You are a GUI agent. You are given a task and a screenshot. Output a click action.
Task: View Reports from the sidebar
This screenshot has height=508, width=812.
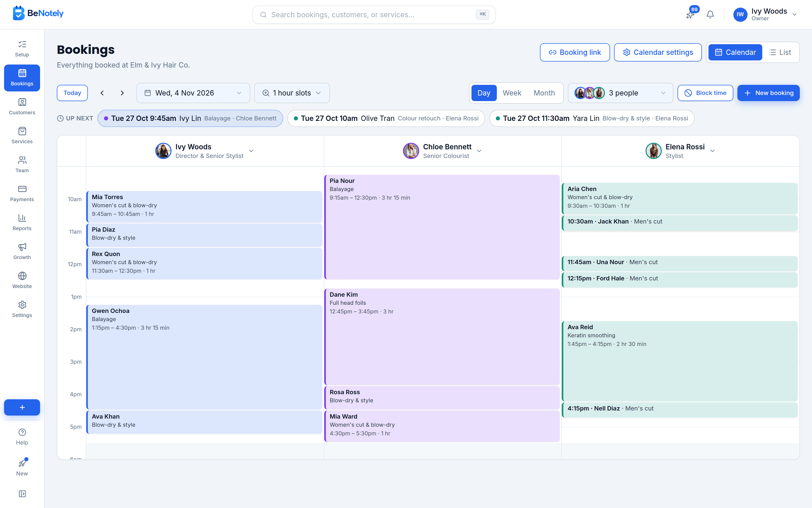(x=22, y=223)
